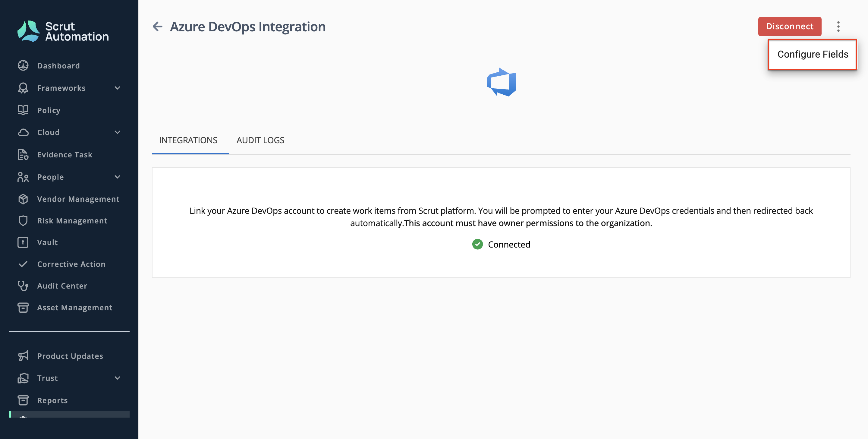Go back using the left arrow
The height and width of the screenshot is (439, 868).
point(157,26)
